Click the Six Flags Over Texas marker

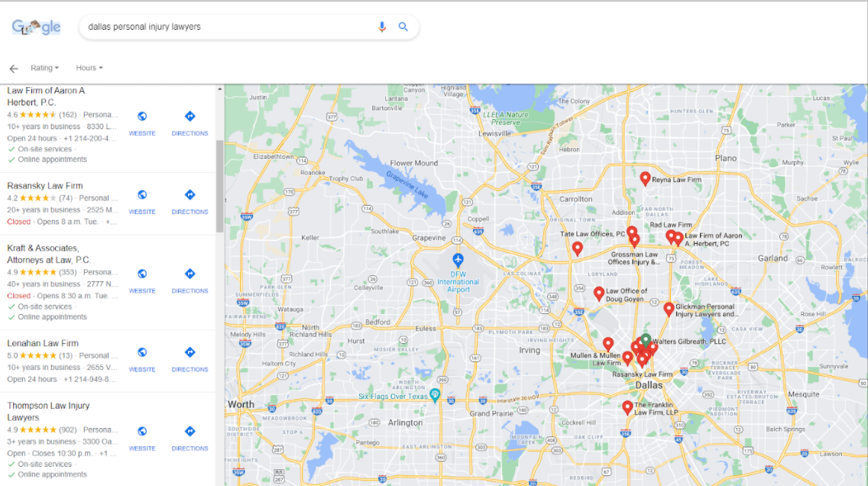[435, 395]
